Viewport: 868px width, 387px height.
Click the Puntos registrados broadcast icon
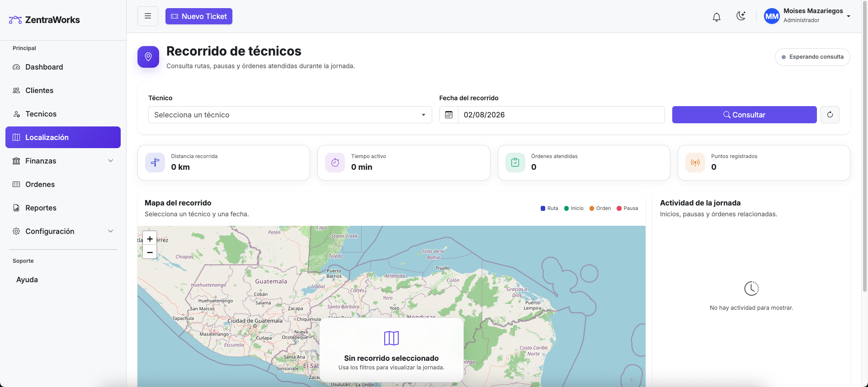pyautogui.click(x=695, y=163)
